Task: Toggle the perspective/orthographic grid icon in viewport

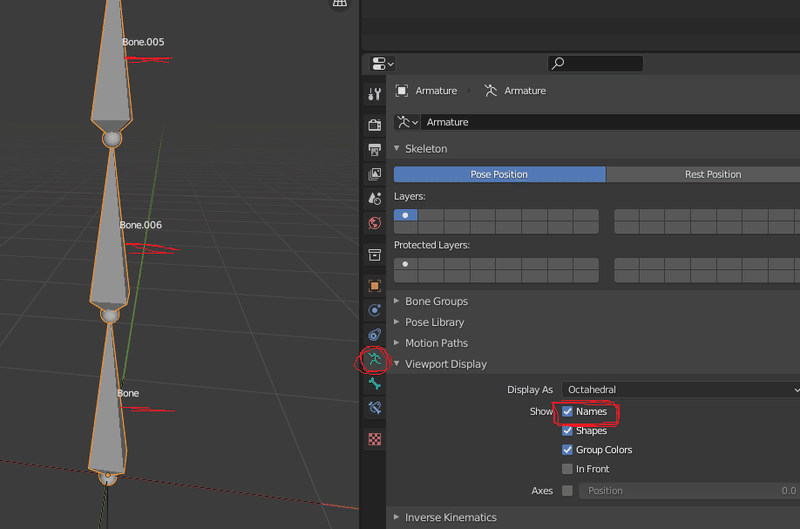Action: (x=340, y=4)
